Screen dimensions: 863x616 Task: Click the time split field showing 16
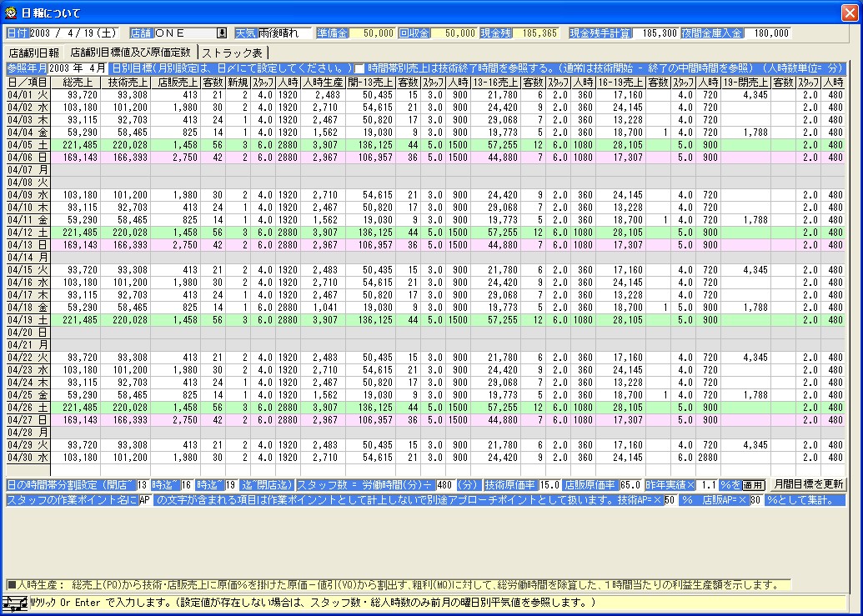[x=186, y=485]
